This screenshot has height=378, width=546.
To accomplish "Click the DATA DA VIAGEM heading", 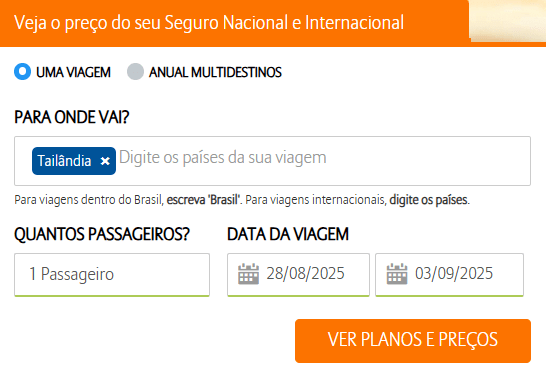I will [288, 234].
